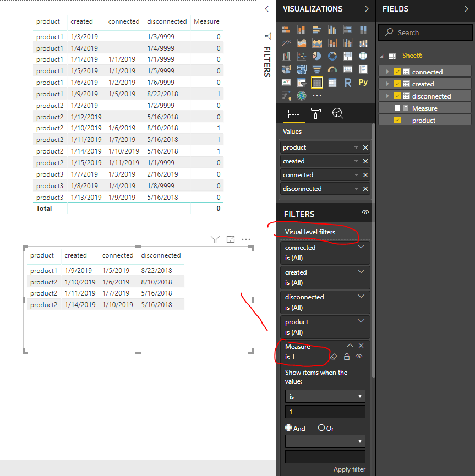Collapse the Sheet6 table in Fields
Viewport: 475px width, 476px height.
(382, 56)
